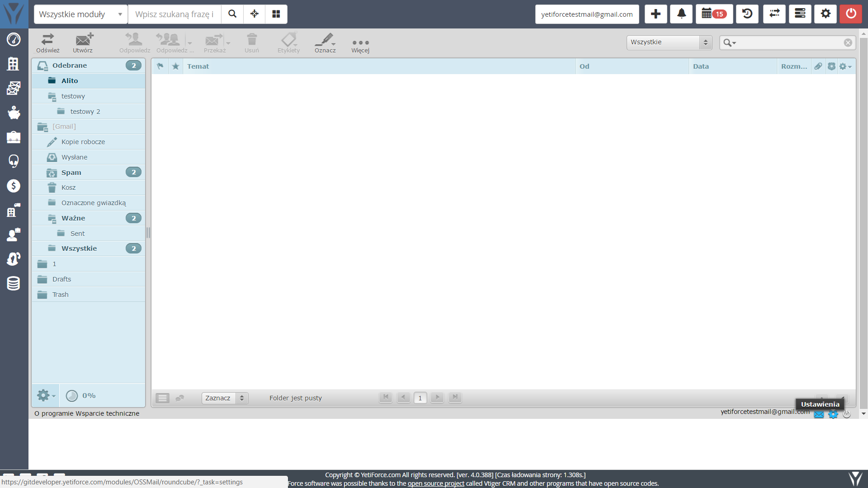This screenshot has height=488, width=868.
Task: Open the piggy bank sidebar icon
Action: pos(14,113)
